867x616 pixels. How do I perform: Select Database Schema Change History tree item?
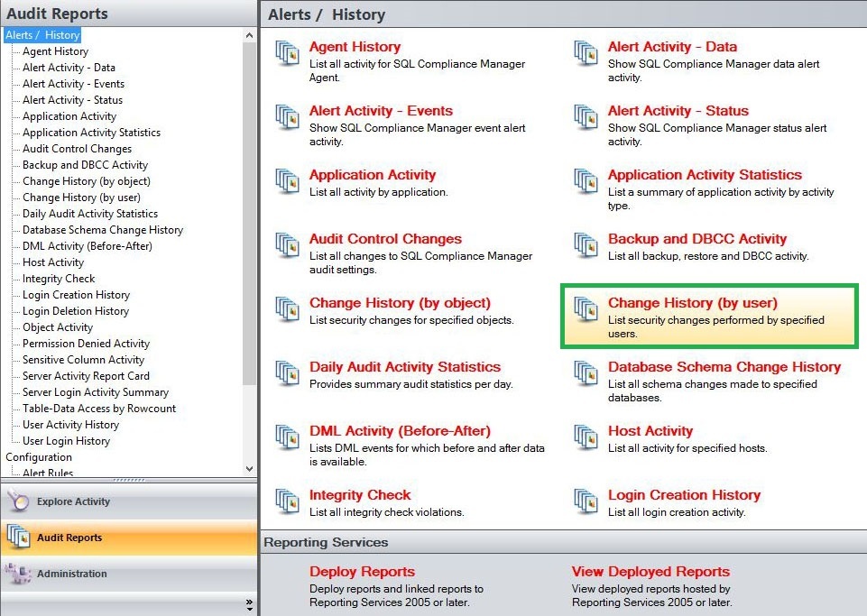[x=103, y=230]
